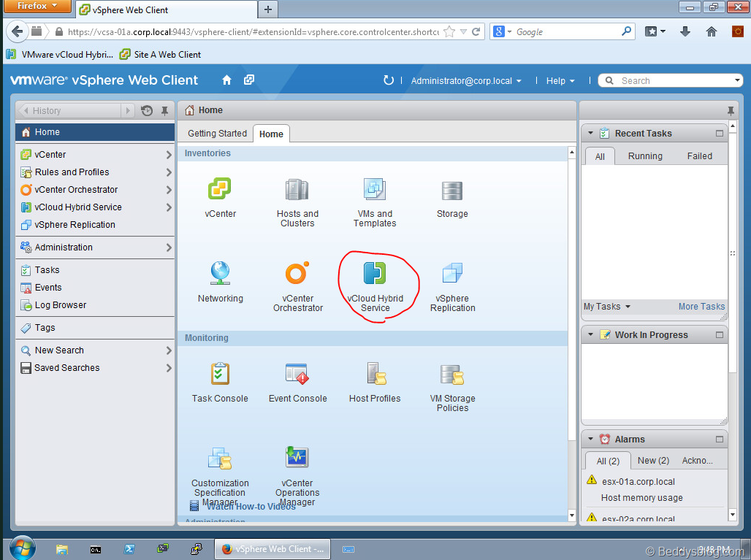Open the Task Console icon
The width and height of the screenshot is (751, 560).
220,373
